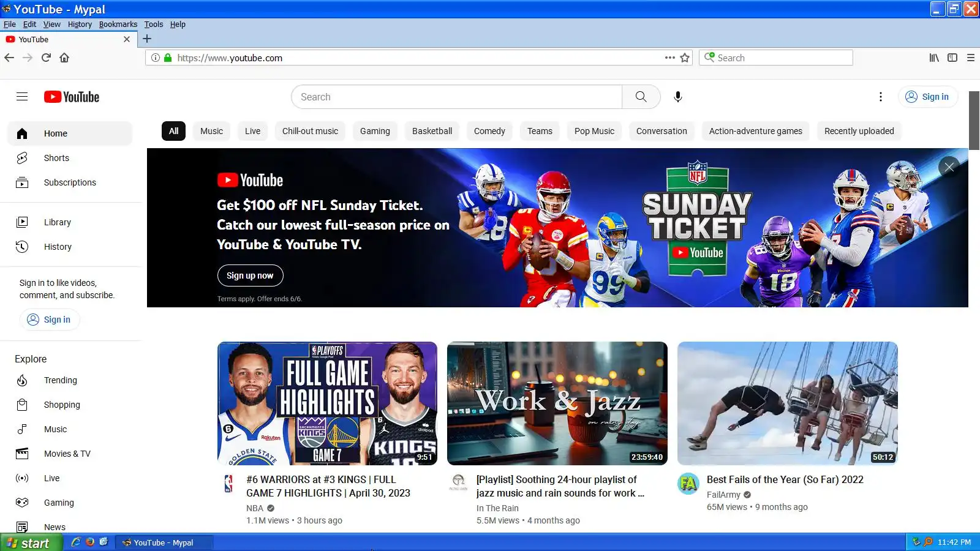The image size is (980, 551).
Task: Open the browser application hamburger menu
Action: click(x=971, y=58)
